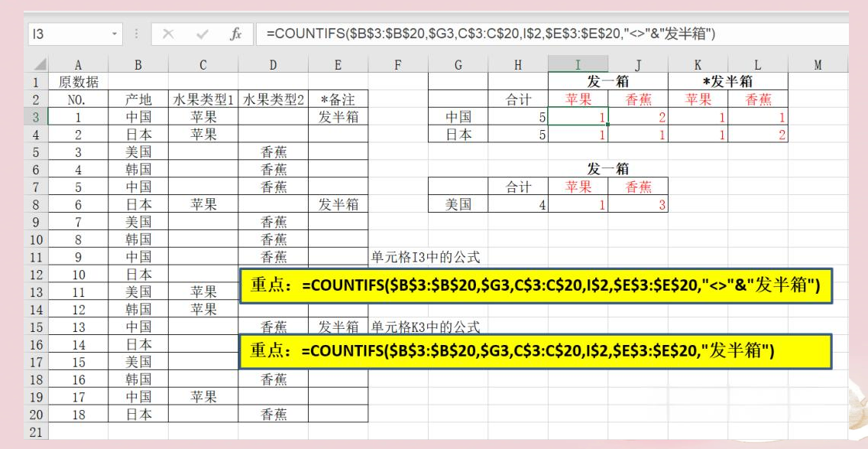Click the 水果类型1 header cell
This screenshot has height=449, width=868.
click(203, 99)
